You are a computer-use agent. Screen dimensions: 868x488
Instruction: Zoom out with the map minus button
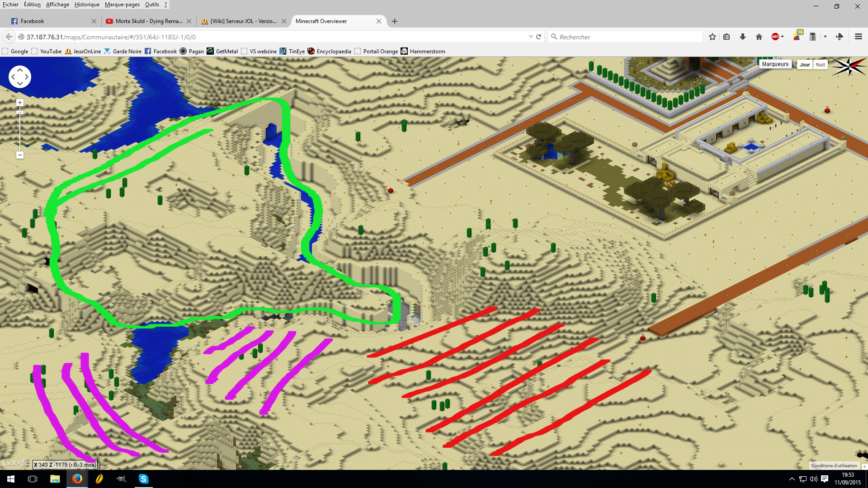20,155
